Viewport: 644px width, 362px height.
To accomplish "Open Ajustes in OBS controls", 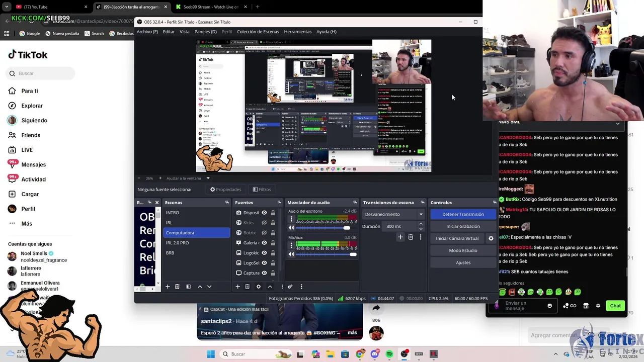I will click(463, 262).
